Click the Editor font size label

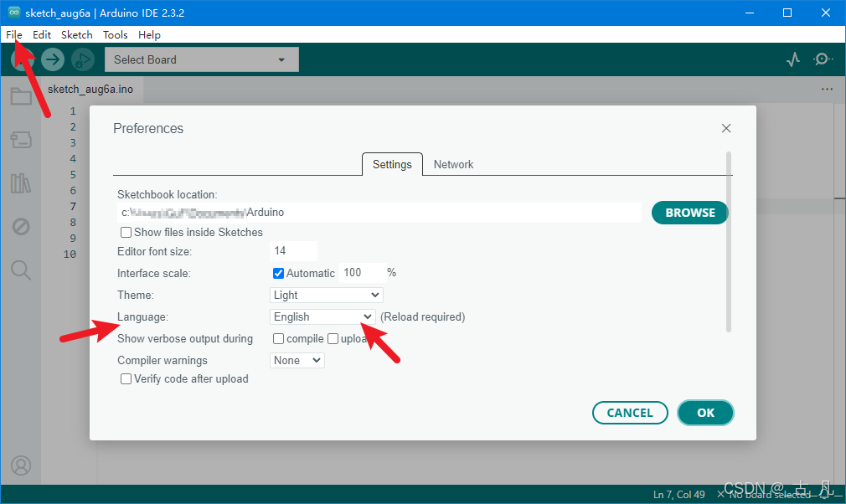154,251
